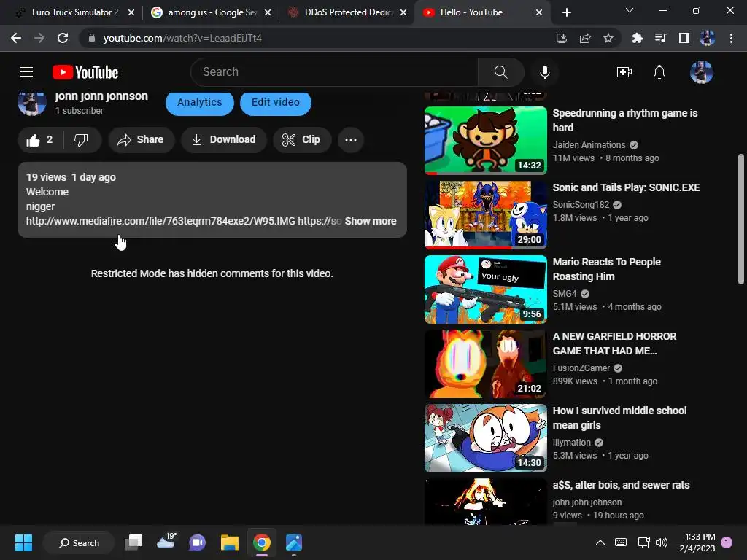Activate voice search microphone
This screenshot has height=560, width=747.
(x=544, y=72)
